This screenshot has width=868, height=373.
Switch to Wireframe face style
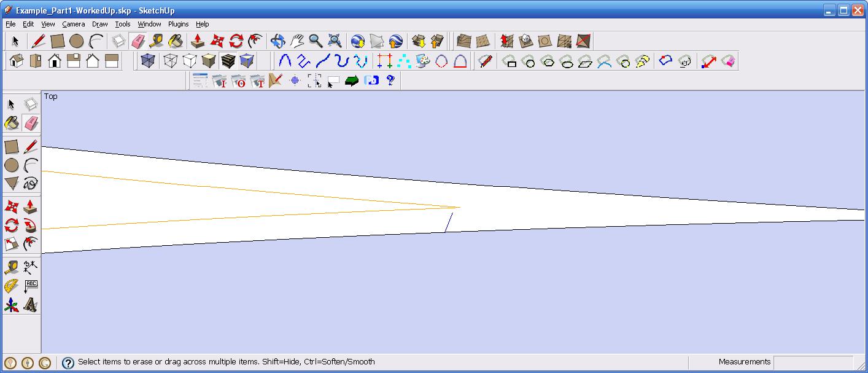[170, 61]
